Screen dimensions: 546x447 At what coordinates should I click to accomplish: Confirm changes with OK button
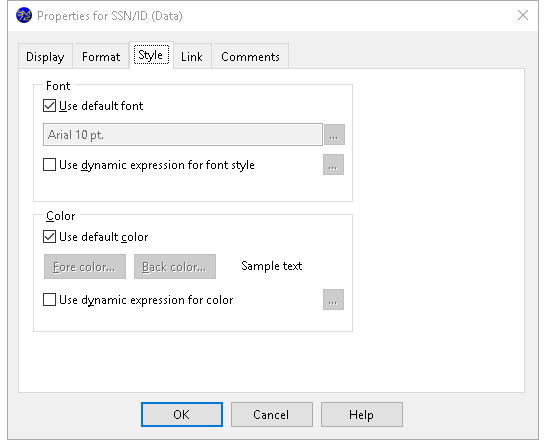click(x=182, y=414)
